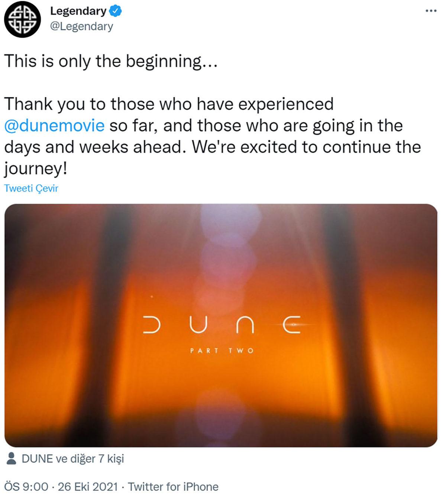This screenshot has width=446, height=504.
Task: Open the @dunemovie mention
Action: (54, 126)
